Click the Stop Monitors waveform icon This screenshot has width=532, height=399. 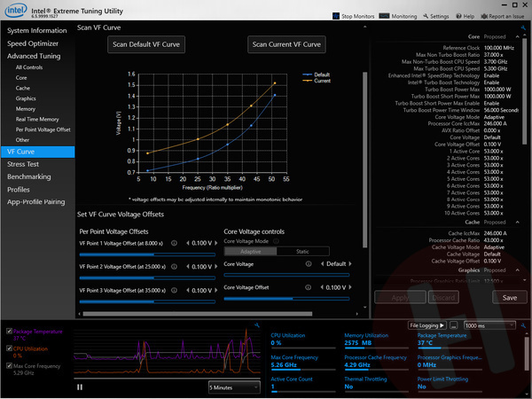coord(336,16)
